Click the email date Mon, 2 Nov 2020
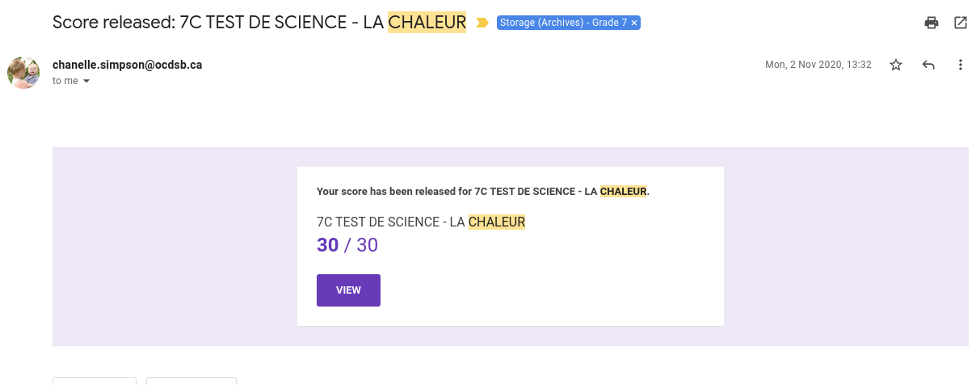980x385 pixels. pos(818,65)
